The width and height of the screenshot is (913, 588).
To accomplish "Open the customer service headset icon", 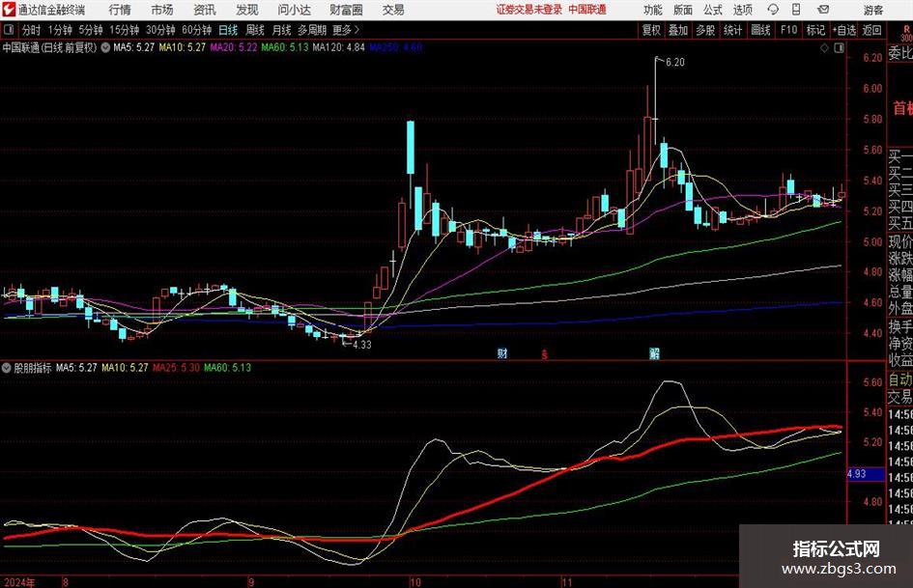I will (773, 10).
